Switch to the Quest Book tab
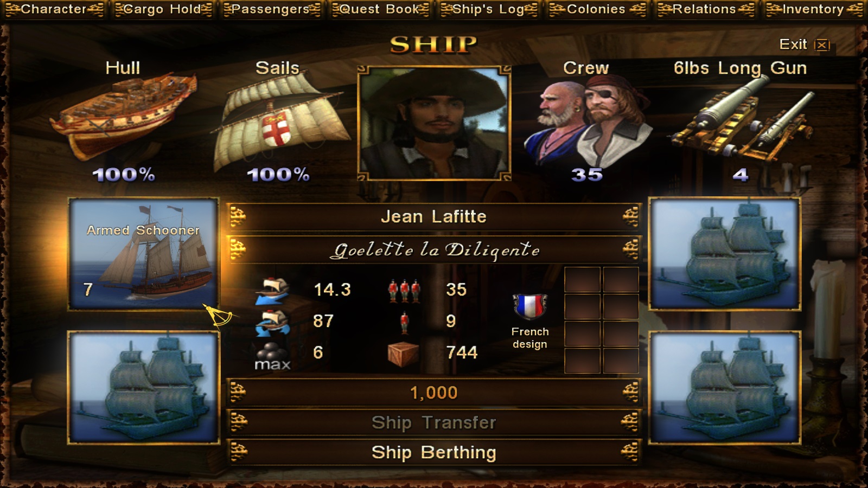The width and height of the screenshot is (868, 488). (380, 9)
